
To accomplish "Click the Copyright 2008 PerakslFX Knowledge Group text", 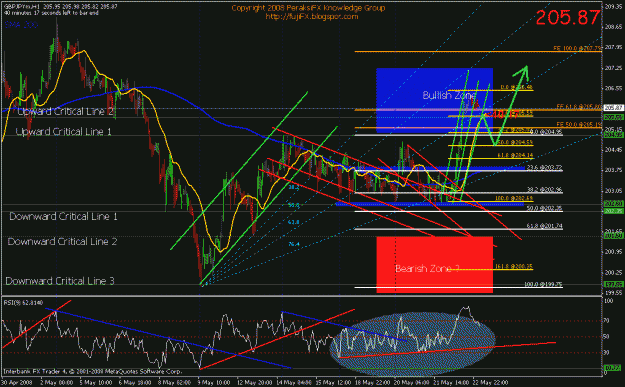I will (x=308, y=8).
